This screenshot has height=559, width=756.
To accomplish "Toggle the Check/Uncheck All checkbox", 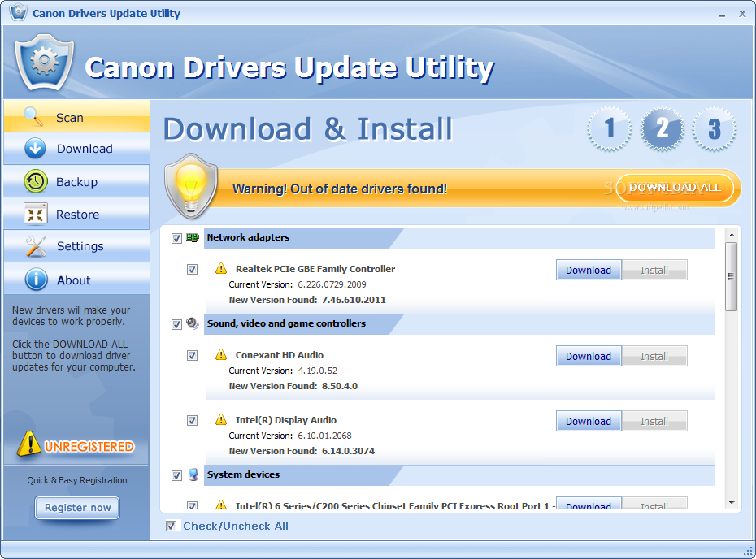I will click(171, 526).
